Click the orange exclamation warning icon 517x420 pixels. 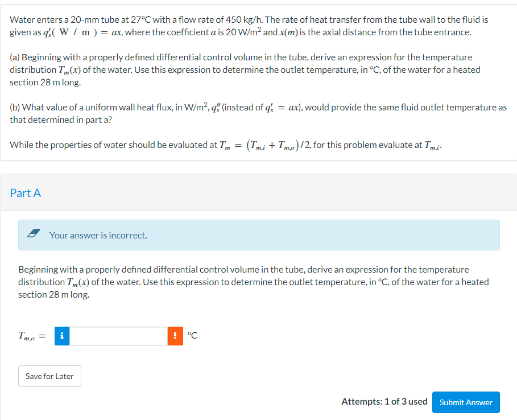coord(175,336)
